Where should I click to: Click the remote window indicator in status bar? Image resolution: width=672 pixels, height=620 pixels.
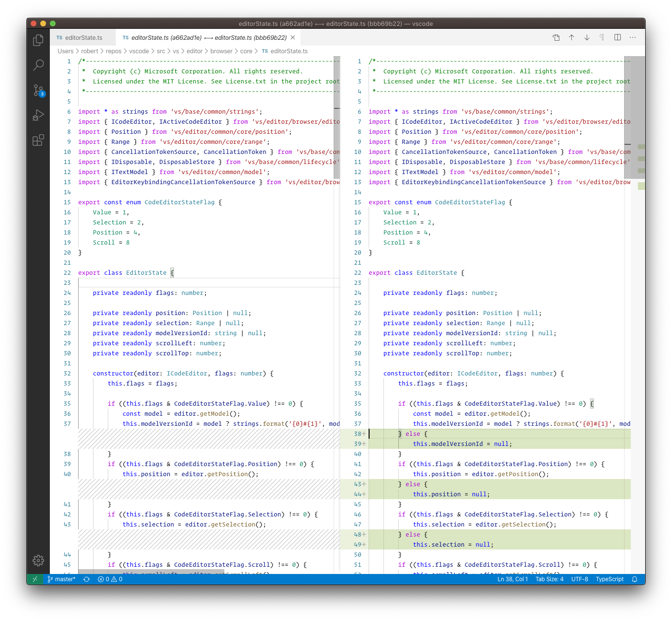coord(35,579)
